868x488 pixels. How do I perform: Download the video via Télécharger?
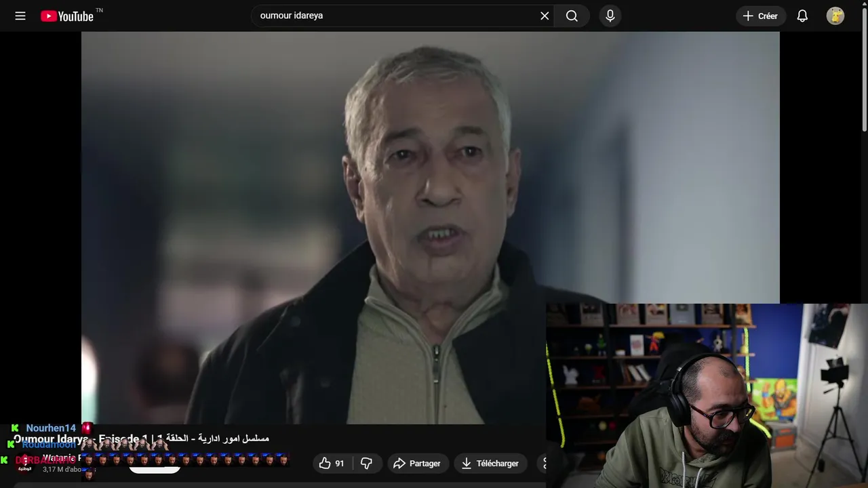[490, 463]
